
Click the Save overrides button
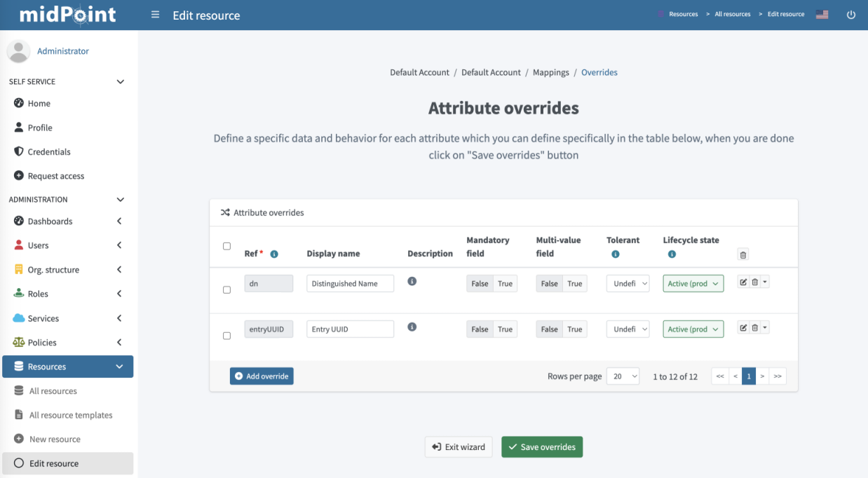(x=541, y=446)
